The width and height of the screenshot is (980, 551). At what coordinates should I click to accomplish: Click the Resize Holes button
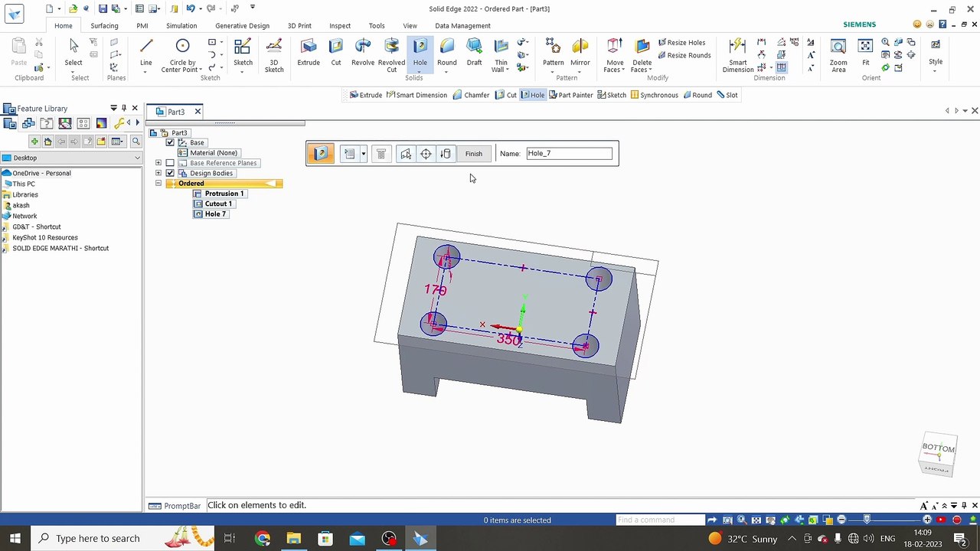click(x=681, y=43)
